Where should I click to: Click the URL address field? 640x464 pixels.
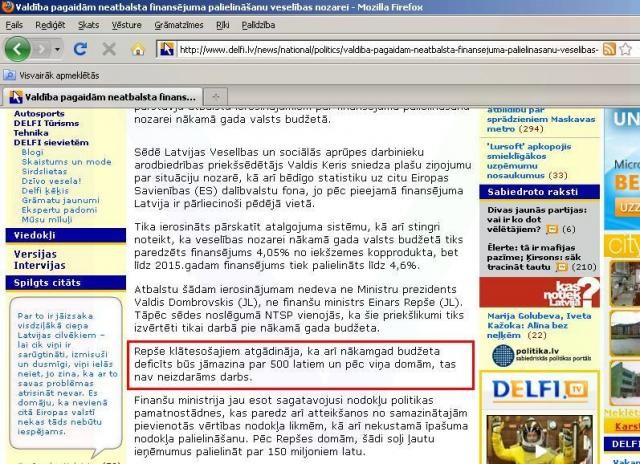[x=380, y=48]
